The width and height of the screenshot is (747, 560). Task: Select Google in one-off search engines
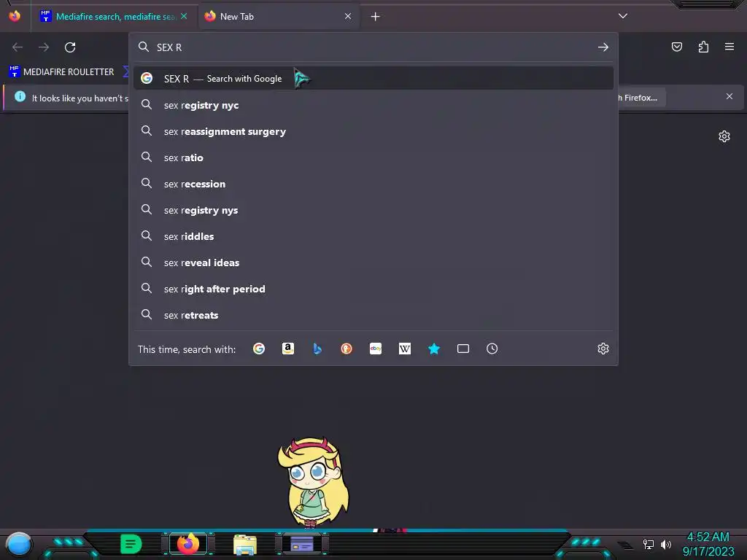pyautogui.click(x=259, y=349)
